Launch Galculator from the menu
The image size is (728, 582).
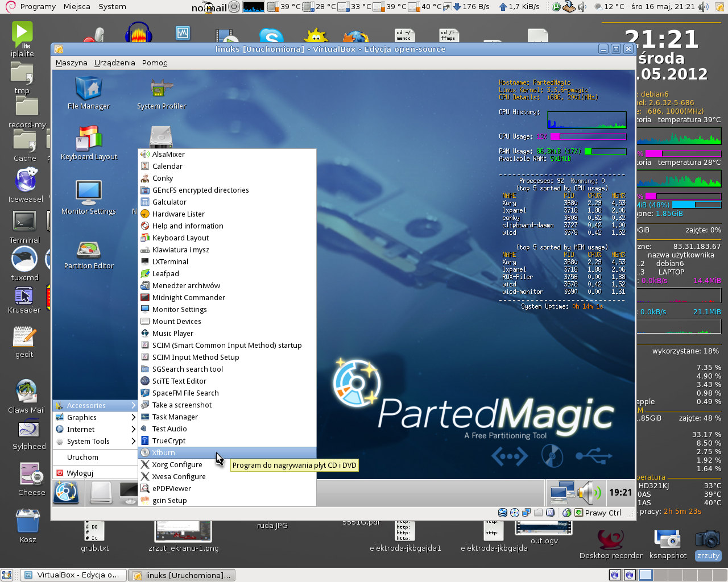pyautogui.click(x=227, y=202)
